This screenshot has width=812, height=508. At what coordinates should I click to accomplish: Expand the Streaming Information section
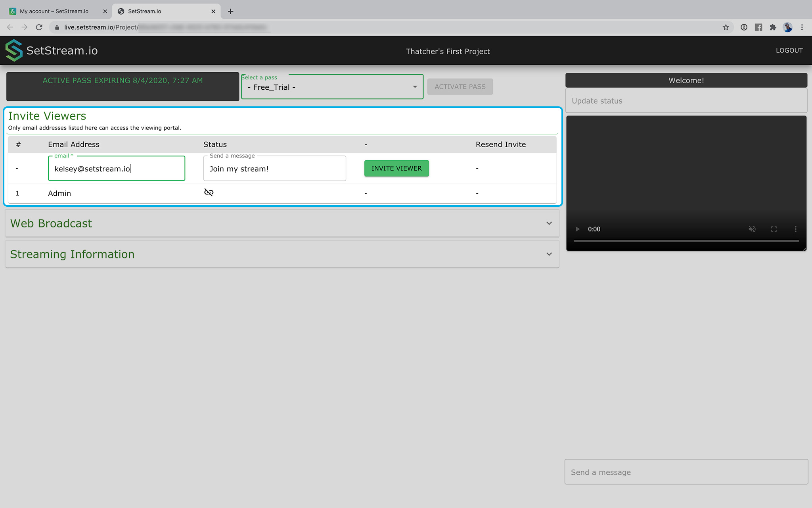click(x=282, y=254)
